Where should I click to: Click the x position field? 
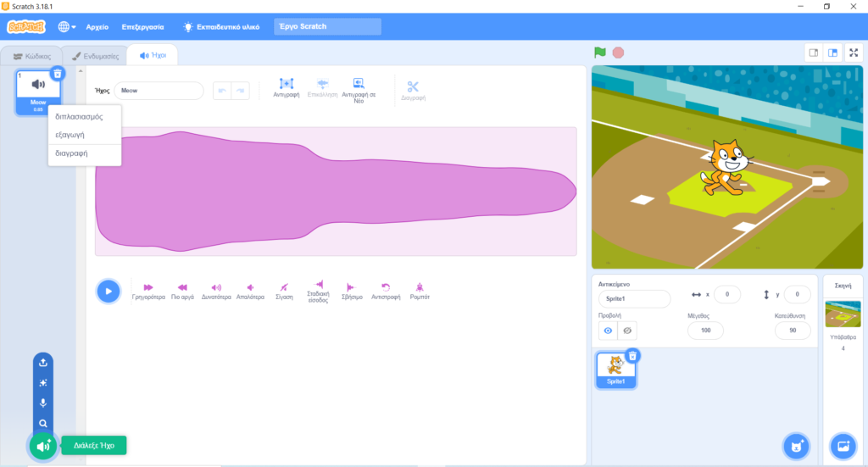[x=726, y=294]
